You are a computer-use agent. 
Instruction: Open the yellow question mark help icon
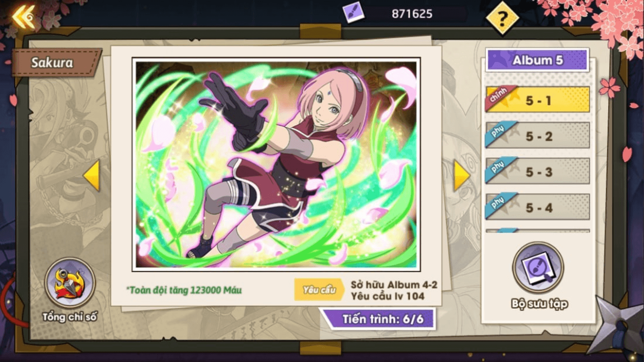[x=502, y=19]
